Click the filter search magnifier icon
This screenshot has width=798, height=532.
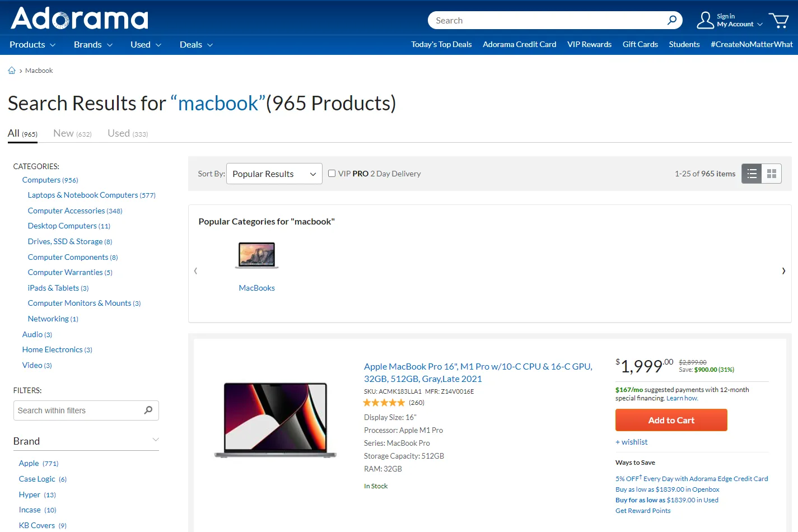pos(148,410)
